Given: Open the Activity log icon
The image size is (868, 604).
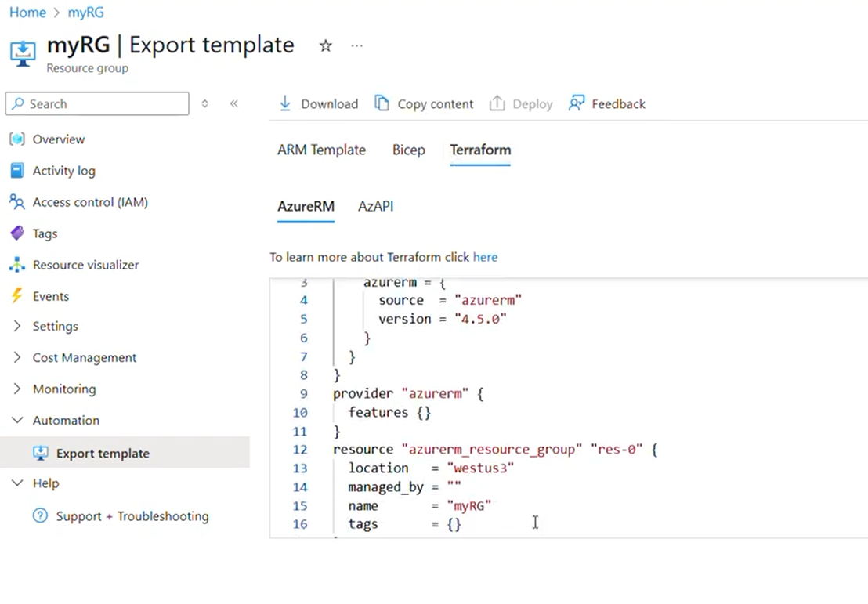Looking at the screenshot, I should click(17, 171).
